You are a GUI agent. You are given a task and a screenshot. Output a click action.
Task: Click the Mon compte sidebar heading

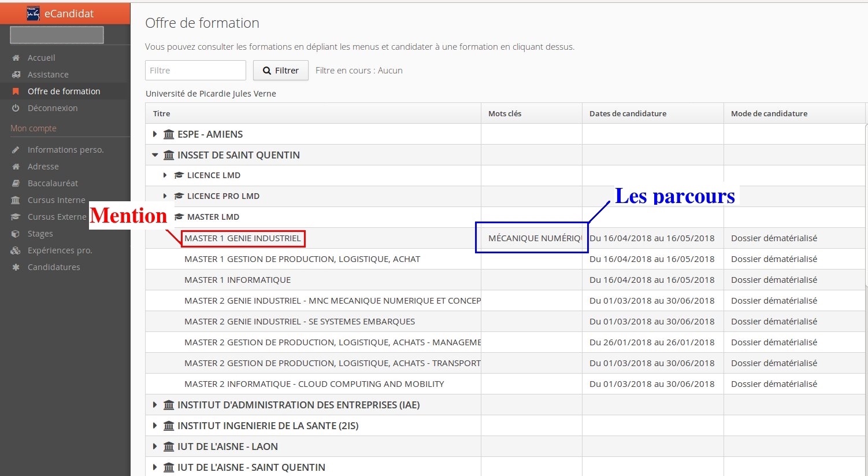coord(34,128)
